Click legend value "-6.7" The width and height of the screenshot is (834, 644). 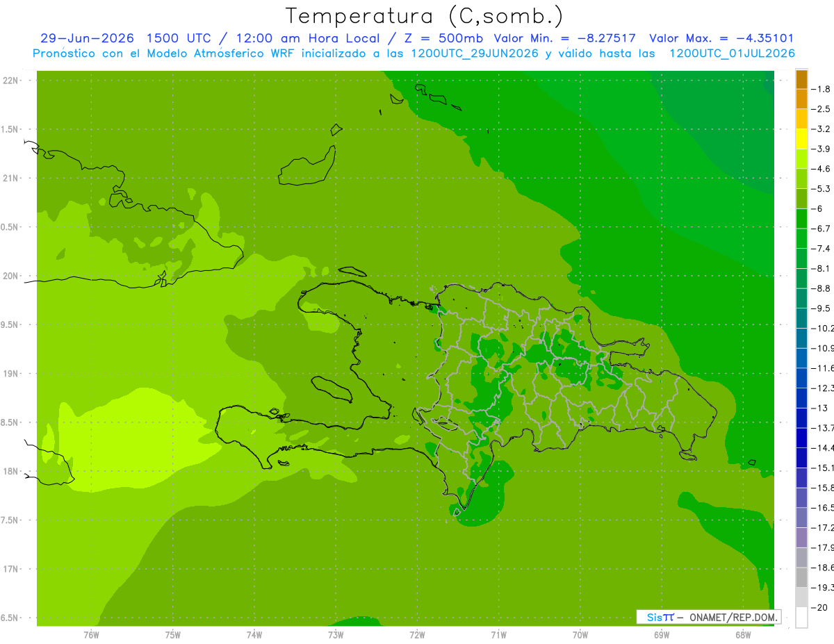821,229
